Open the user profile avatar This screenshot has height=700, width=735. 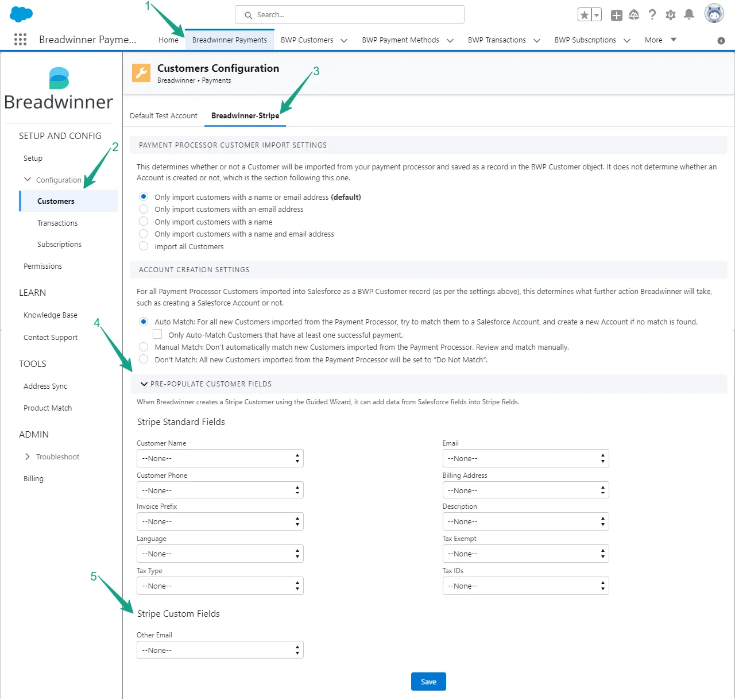714,14
